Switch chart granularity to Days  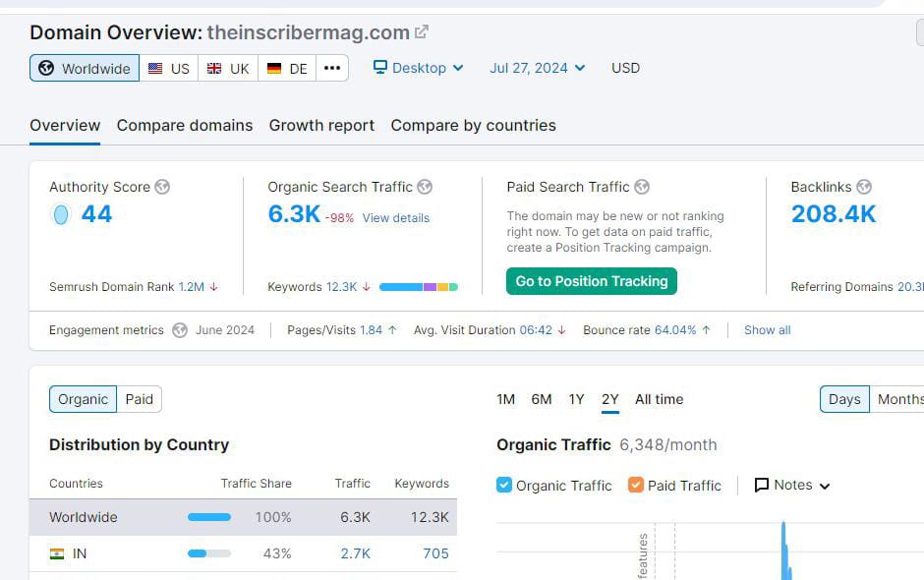coord(844,399)
